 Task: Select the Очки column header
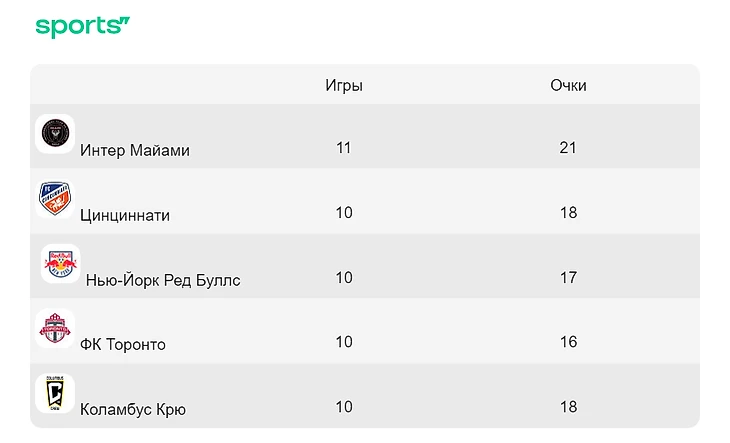tap(568, 85)
